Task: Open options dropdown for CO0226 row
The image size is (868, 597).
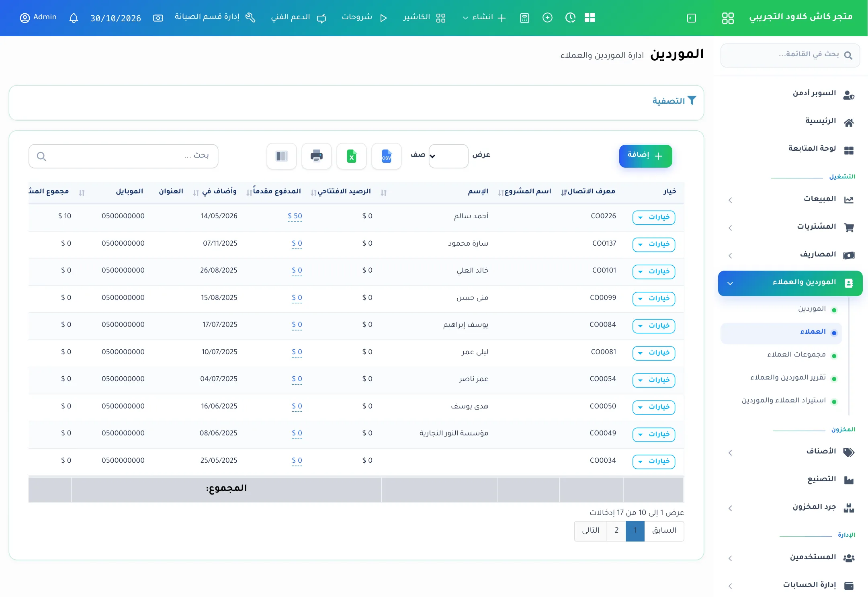Action: click(x=653, y=217)
